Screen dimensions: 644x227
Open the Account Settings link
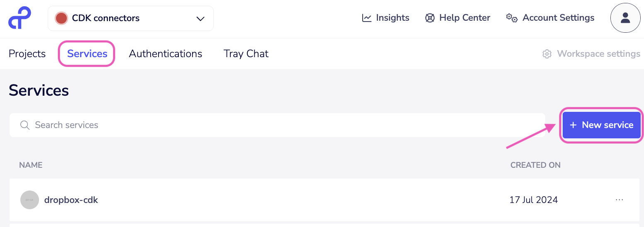click(558, 18)
